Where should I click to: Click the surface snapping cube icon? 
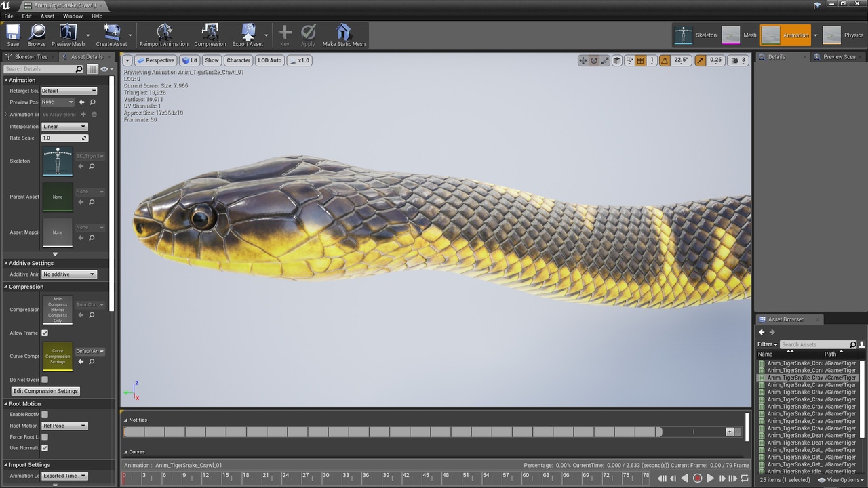point(617,60)
